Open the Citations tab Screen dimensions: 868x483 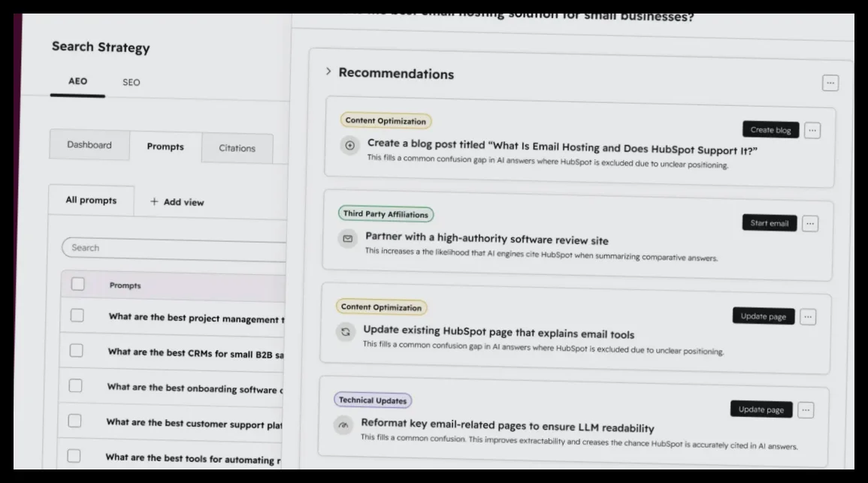[237, 148]
